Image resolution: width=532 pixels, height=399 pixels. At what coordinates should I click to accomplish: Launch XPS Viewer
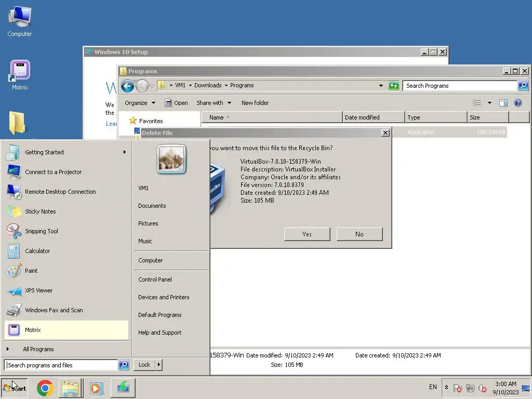coord(66,290)
